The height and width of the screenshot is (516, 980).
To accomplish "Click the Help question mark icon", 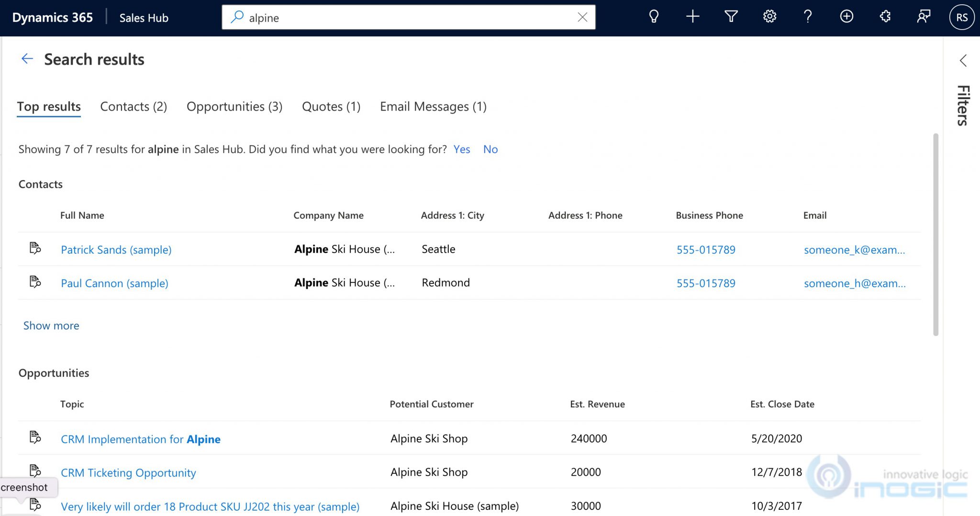I will pyautogui.click(x=808, y=16).
